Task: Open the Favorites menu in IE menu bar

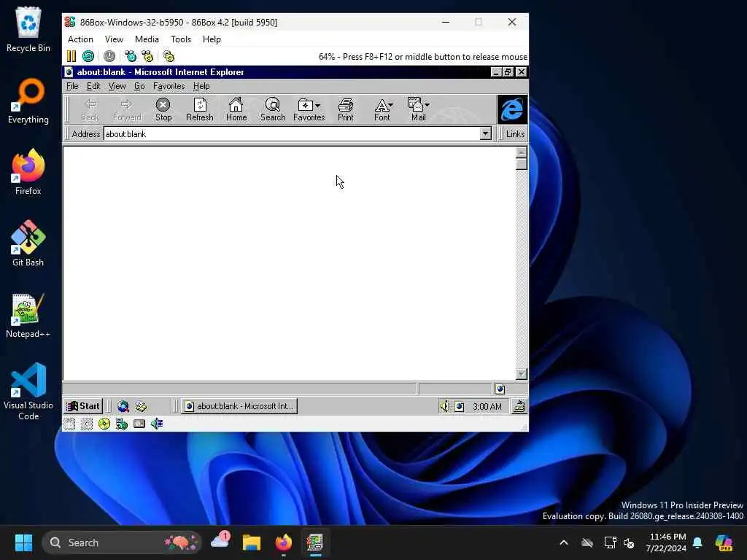Action: [x=169, y=86]
